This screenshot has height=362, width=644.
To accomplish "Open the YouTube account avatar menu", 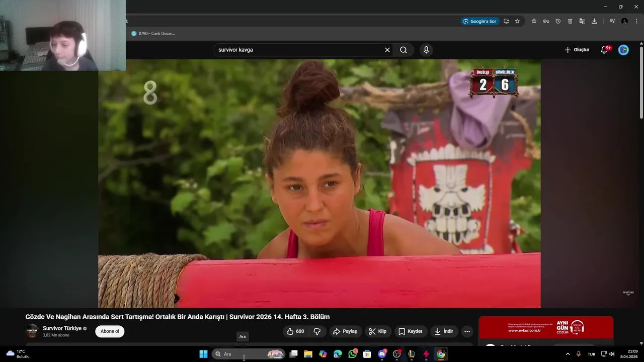I will (623, 50).
